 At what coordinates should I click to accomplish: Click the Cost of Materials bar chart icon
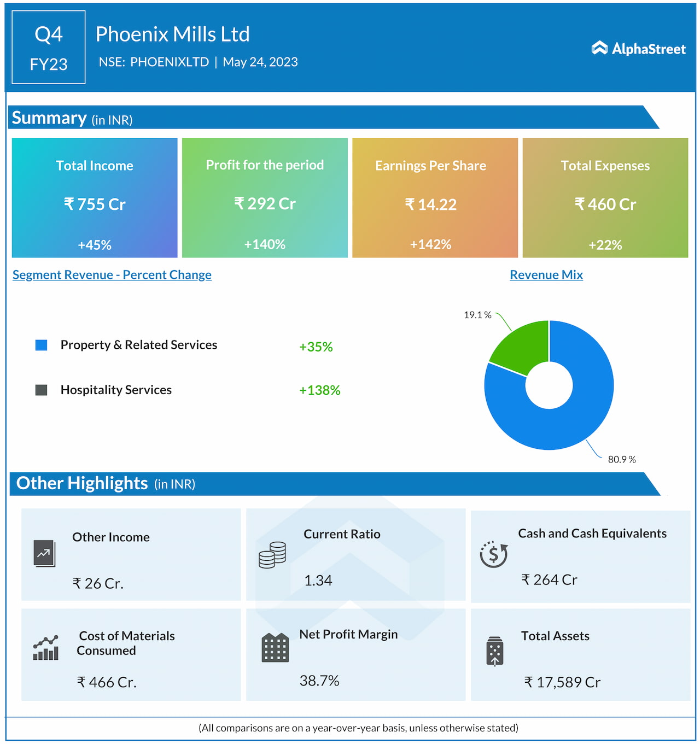tap(45, 648)
